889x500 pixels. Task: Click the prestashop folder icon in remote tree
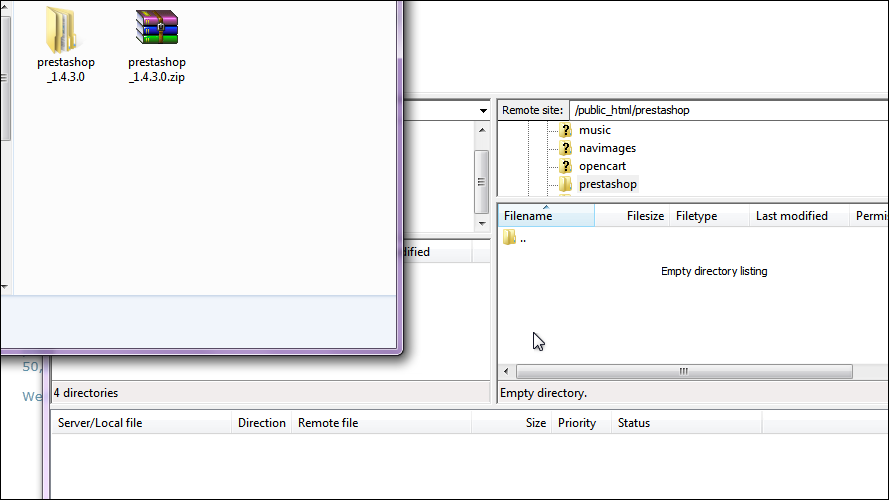[x=565, y=184]
